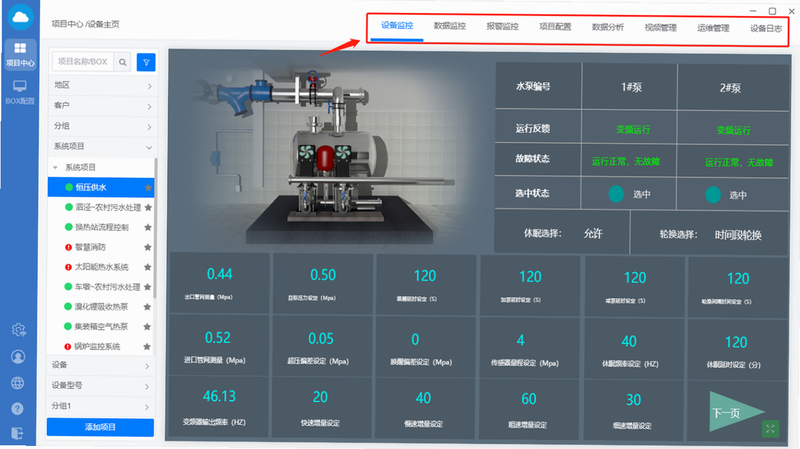This screenshot has width=800, height=449.
Task: Open 项目中心 in the sidebar
Action: [x=20, y=55]
